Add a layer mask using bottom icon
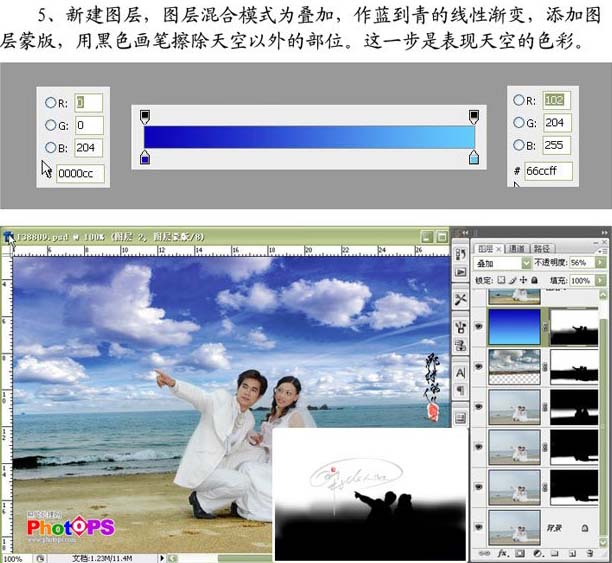 [x=520, y=553]
